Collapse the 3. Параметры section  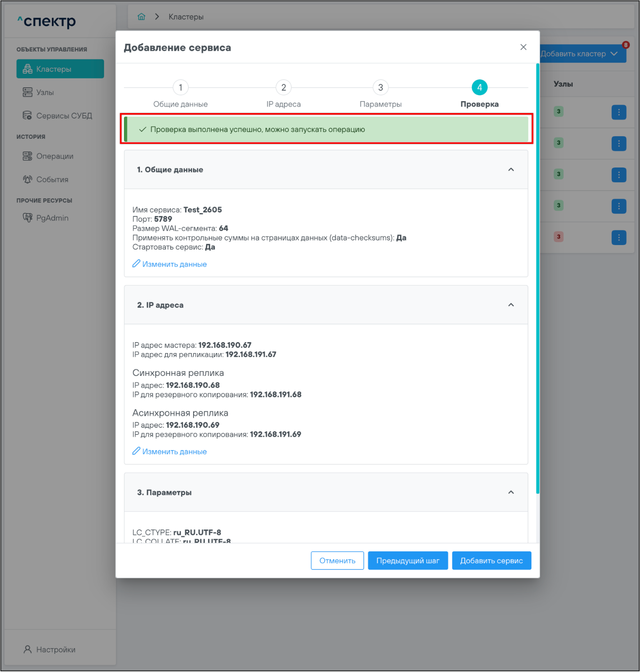[x=511, y=492]
